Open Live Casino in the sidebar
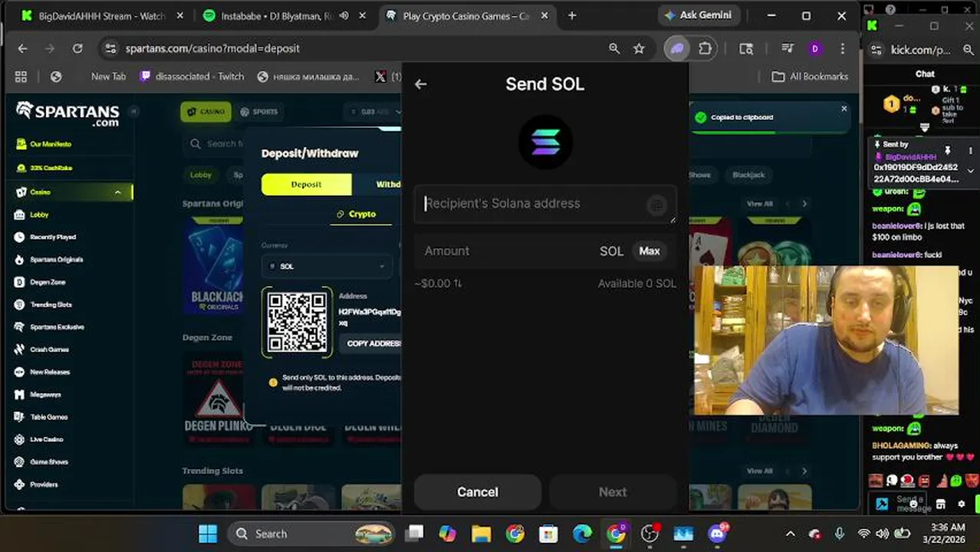 (46, 439)
